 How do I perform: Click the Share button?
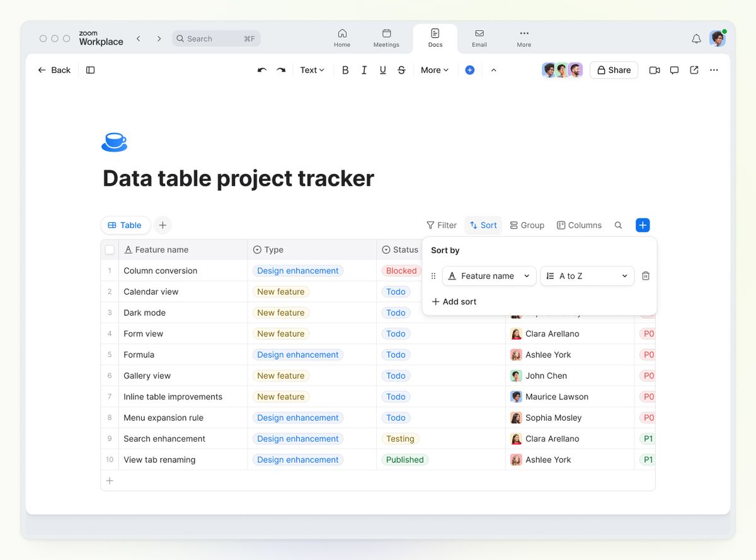[613, 70]
